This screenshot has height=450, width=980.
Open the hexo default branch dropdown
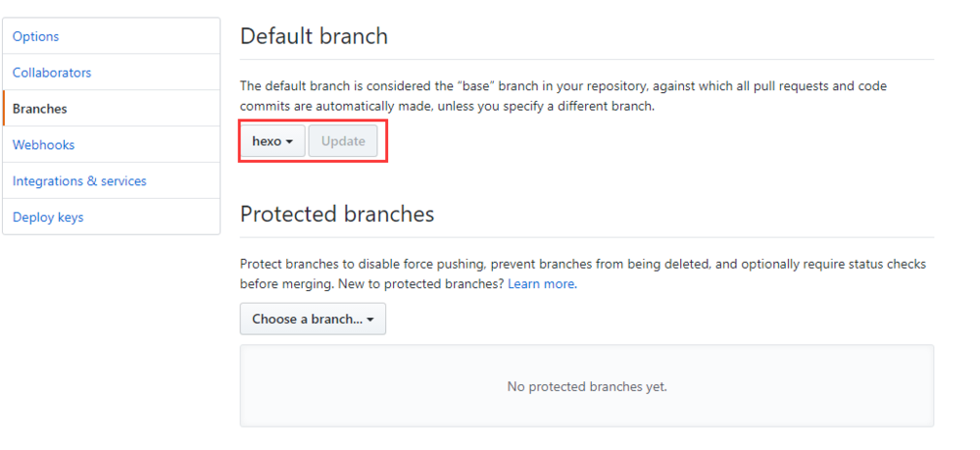272,141
